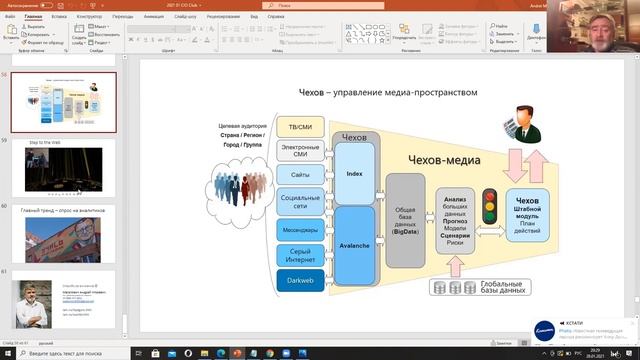
Task: Click the 'Index' block on slide
Action: click(354, 174)
